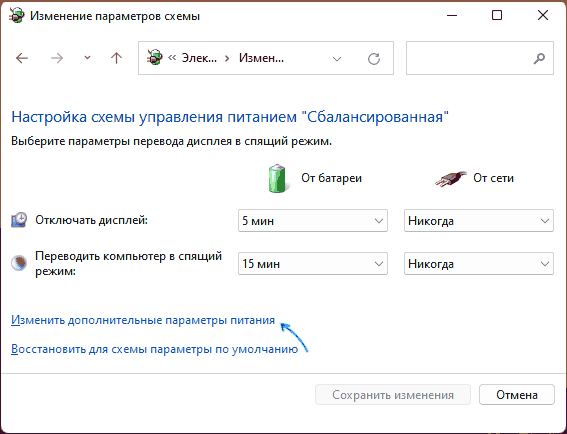Click the forward navigation arrow

click(x=57, y=58)
